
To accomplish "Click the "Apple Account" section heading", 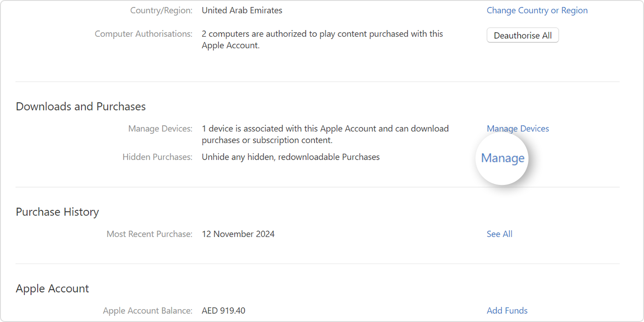I will pyautogui.click(x=52, y=288).
